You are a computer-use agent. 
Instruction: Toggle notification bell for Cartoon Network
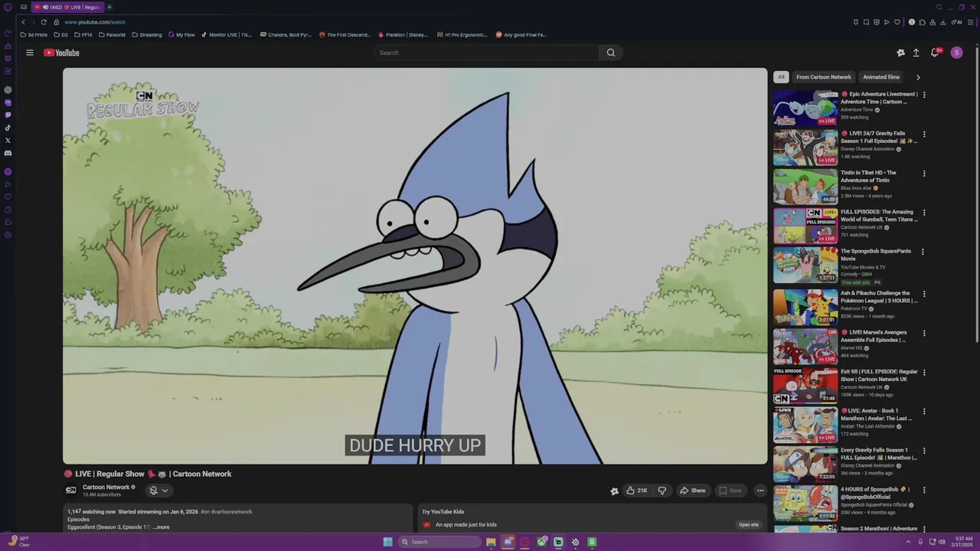(x=153, y=491)
